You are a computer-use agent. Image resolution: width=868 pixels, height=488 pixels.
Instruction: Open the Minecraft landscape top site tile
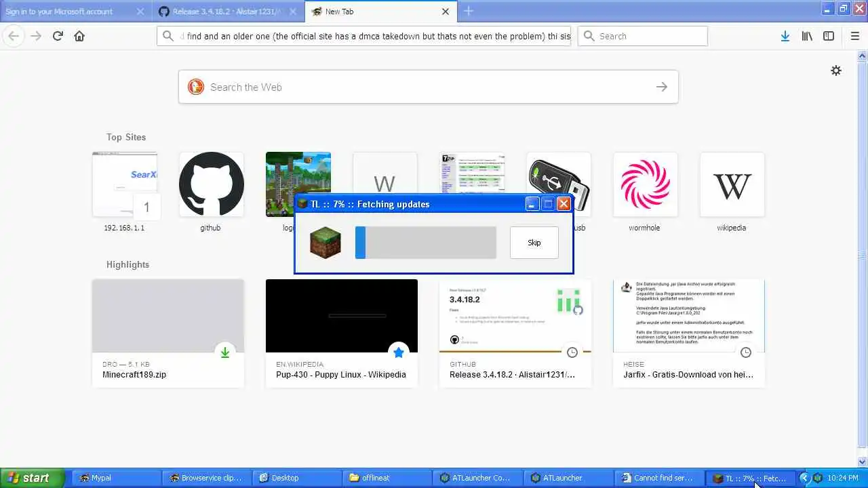tap(298, 173)
